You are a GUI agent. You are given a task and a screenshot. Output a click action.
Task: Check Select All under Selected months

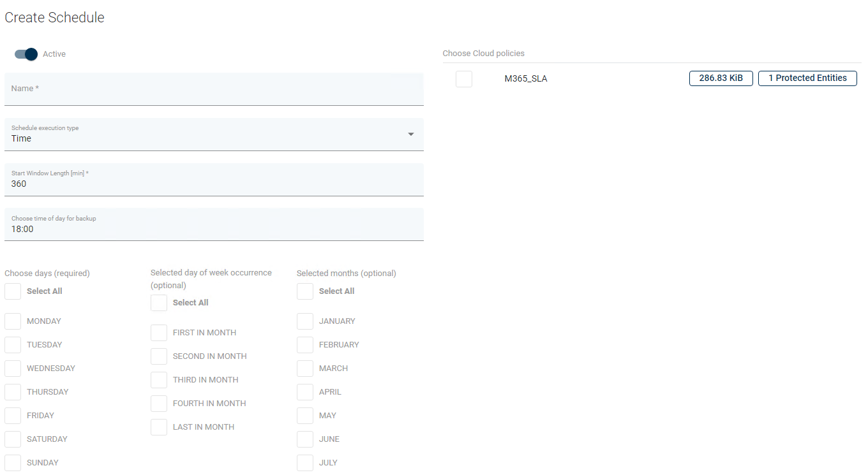pyautogui.click(x=305, y=291)
